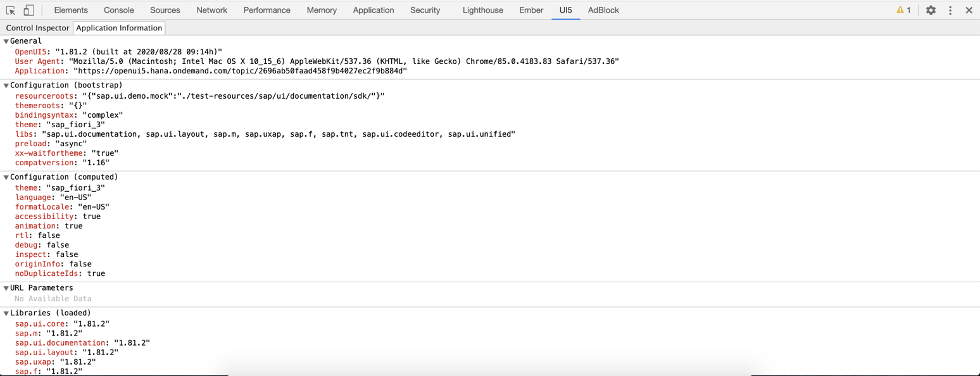Open DevTools settings gear

coord(930,10)
